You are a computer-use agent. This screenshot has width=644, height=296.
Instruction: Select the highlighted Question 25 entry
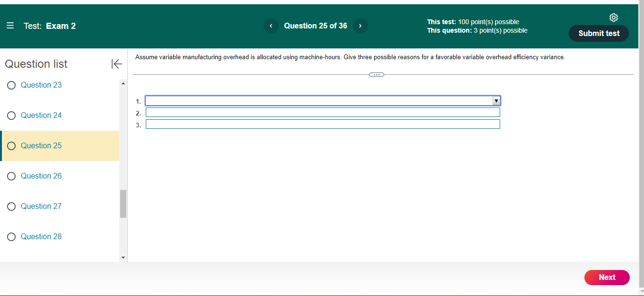41,145
